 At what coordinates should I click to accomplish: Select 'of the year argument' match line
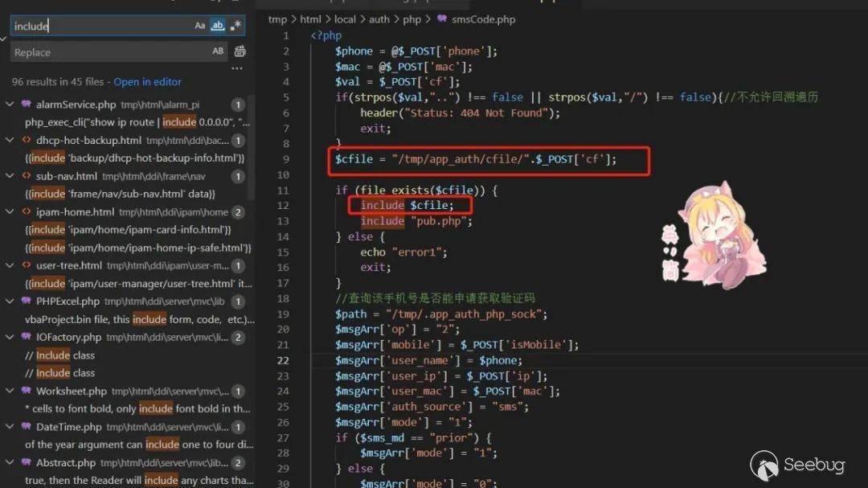click(x=139, y=445)
